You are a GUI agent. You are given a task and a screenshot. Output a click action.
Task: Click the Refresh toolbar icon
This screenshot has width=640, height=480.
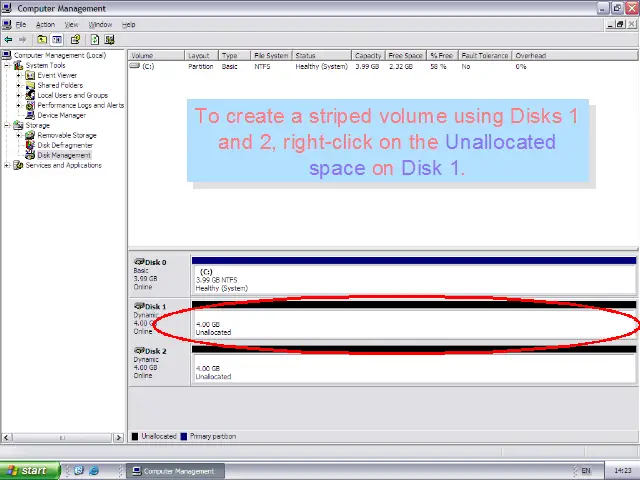pyautogui.click(x=95, y=40)
